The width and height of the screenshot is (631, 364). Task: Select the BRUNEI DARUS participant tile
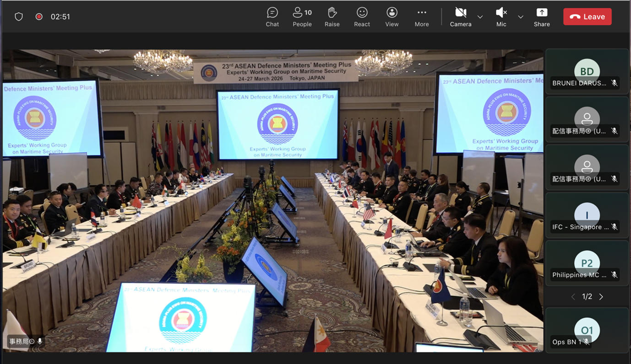(587, 71)
